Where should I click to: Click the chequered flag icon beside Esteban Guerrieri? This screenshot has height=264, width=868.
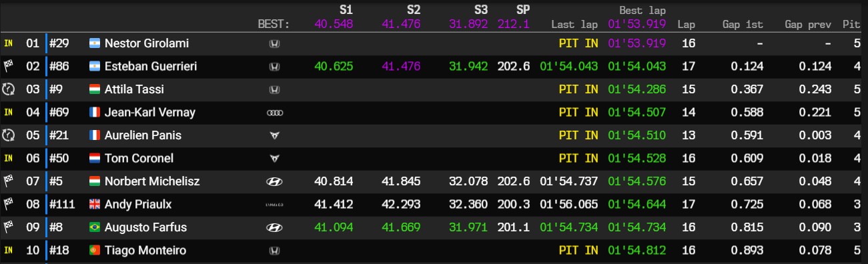(9, 66)
